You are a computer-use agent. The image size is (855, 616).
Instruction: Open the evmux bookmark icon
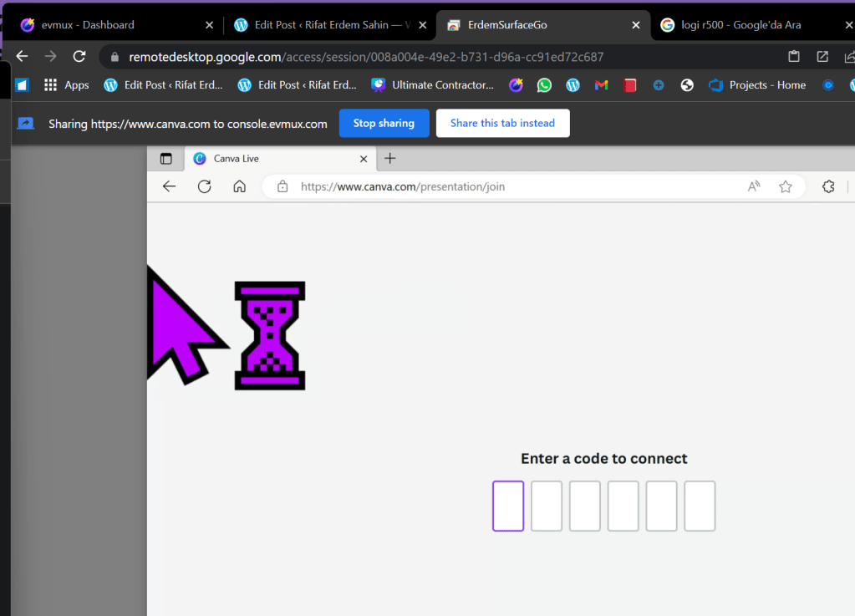516,85
